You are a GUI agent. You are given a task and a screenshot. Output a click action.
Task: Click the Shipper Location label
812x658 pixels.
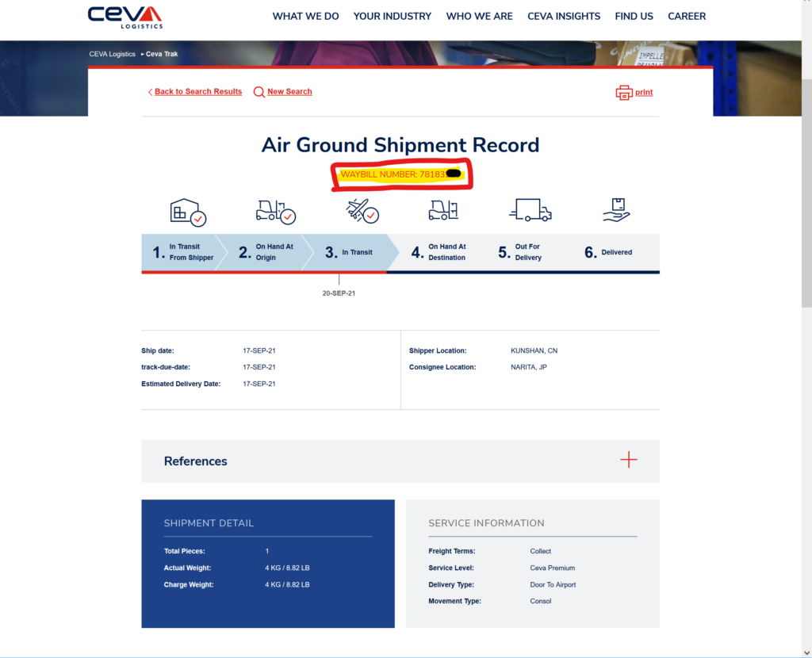438,350
